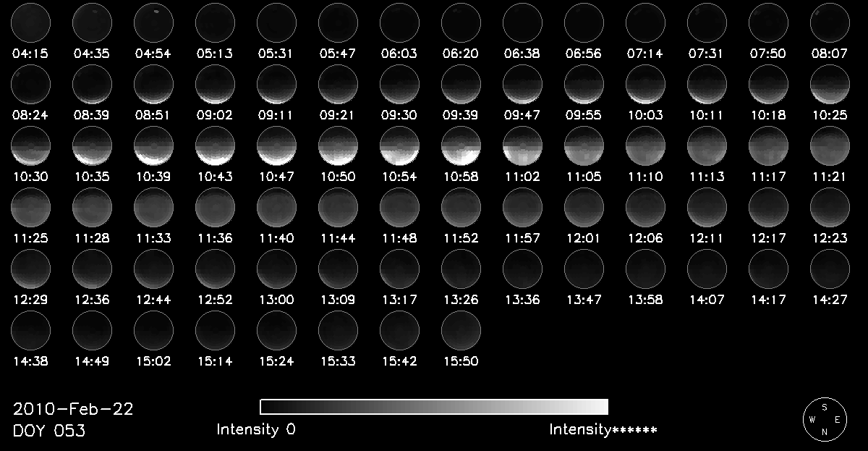Select the 15:50 disk thumbnail
The image size is (868, 451).
461,332
